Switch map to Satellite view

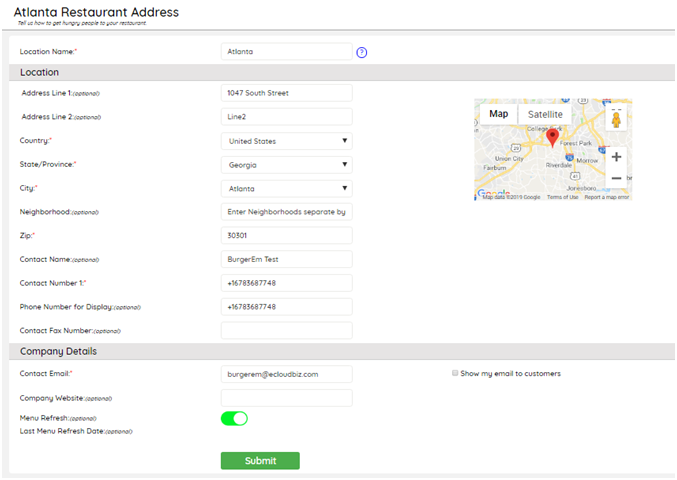(x=545, y=114)
